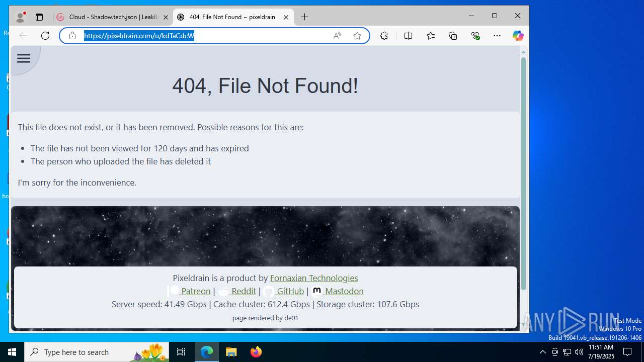
Task: Close the Cloud - Shadow.tech.json tab
Action: 166,17
